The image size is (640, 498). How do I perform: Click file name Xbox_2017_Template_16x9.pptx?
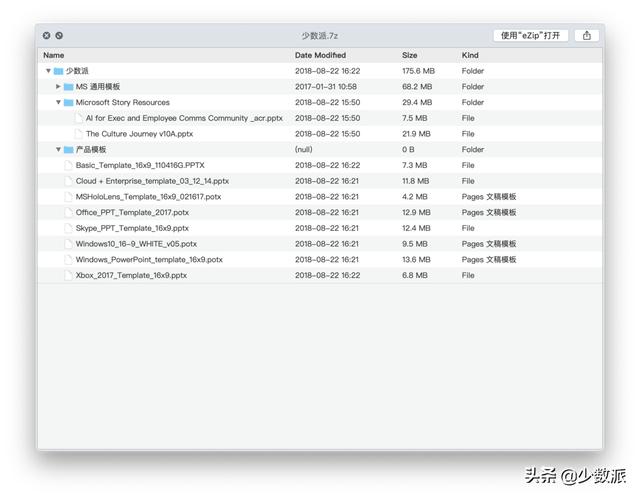[x=131, y=275]
